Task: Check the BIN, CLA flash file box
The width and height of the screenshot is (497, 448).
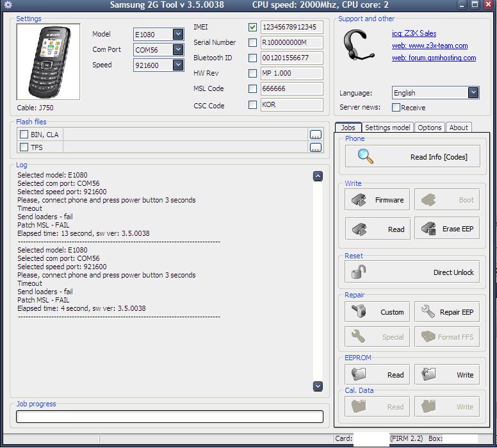Action: tap(24, 134)
